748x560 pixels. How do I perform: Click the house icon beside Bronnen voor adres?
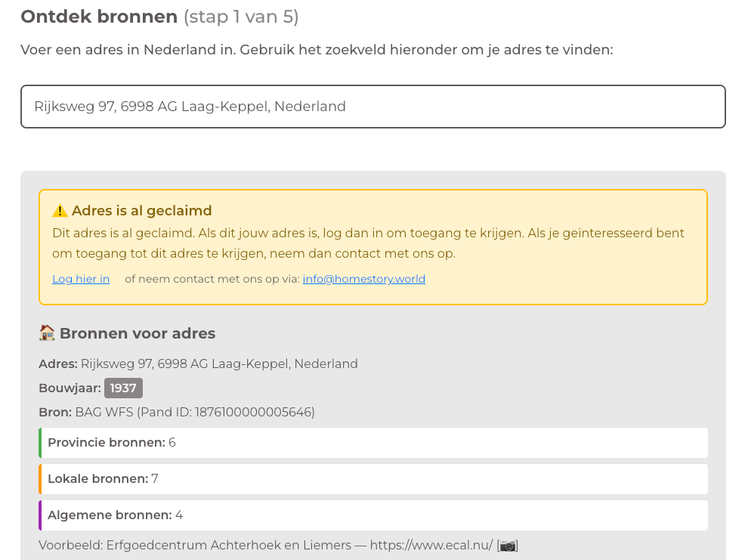tap(47, 333)
